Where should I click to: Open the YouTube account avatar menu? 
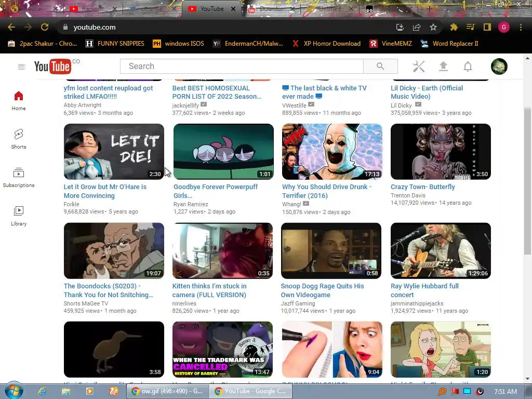(x=499, y=66)
